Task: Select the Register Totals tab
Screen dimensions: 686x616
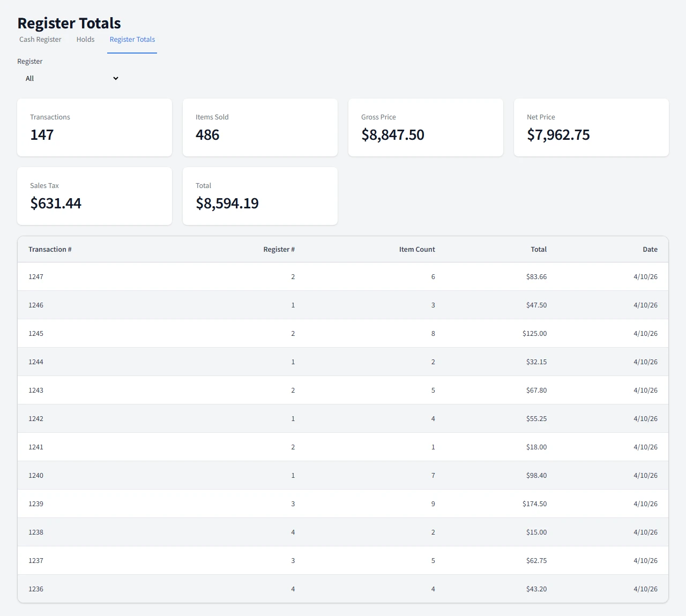Action: (x=132, y=40)
